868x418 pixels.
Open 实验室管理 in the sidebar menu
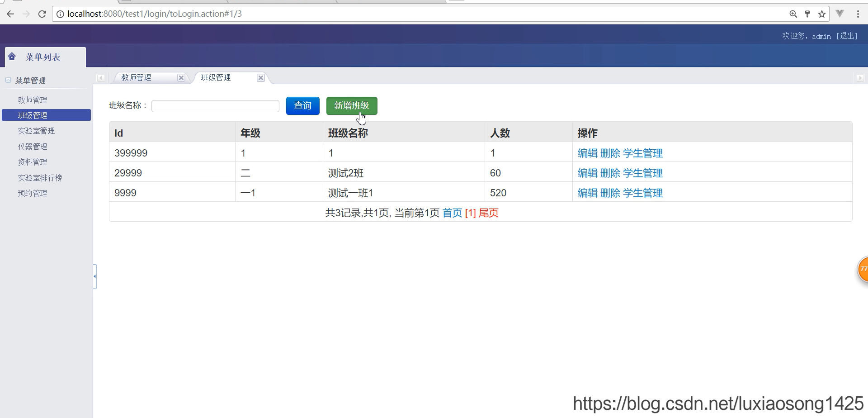point(36,131)
